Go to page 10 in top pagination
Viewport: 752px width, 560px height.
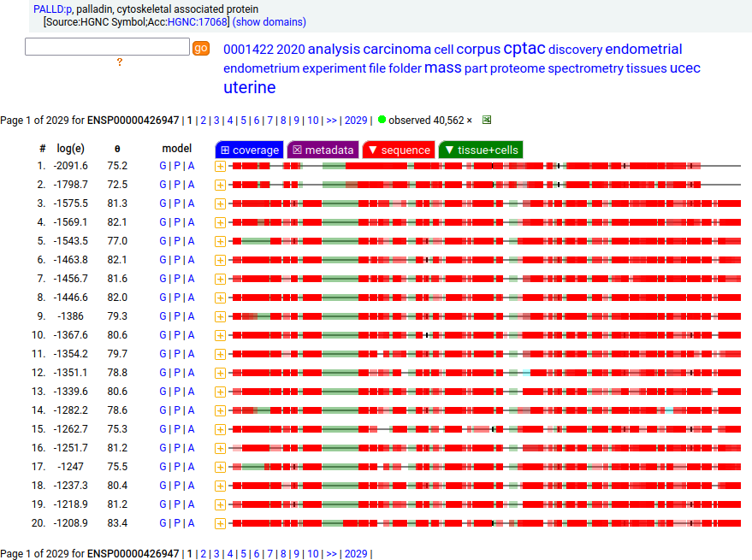point(313,121)
